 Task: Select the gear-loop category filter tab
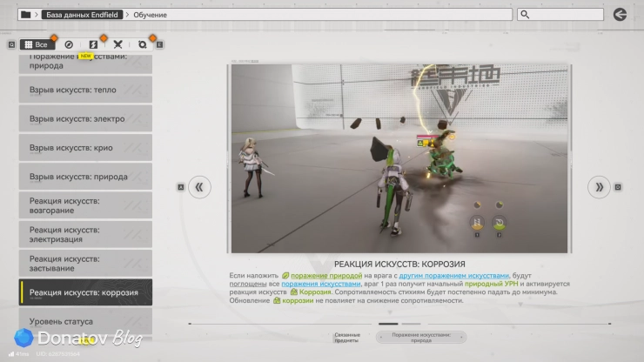(142, 44)
